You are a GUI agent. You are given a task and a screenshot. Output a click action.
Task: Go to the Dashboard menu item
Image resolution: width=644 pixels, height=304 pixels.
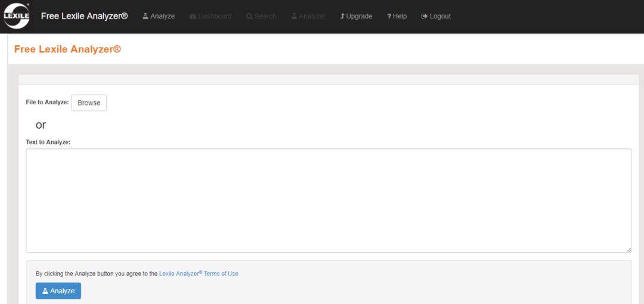[x=215, y=16]
